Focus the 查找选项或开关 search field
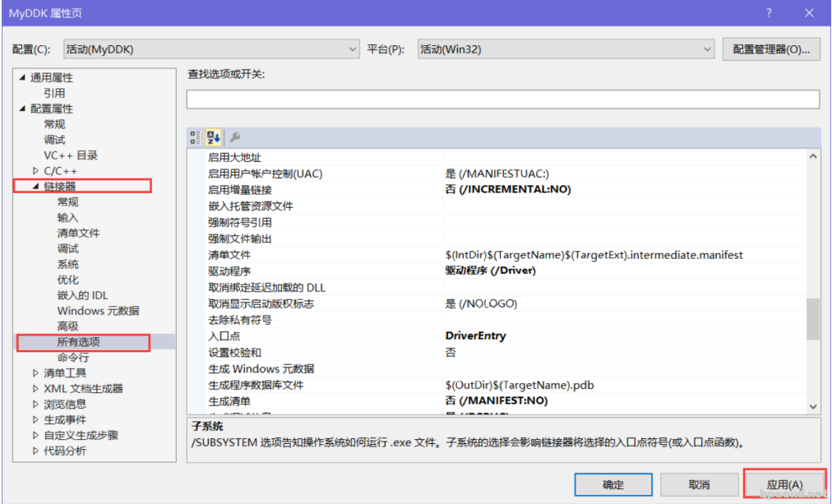The height and width of the screenshot is (504, 832). click(x=503, y=99)
